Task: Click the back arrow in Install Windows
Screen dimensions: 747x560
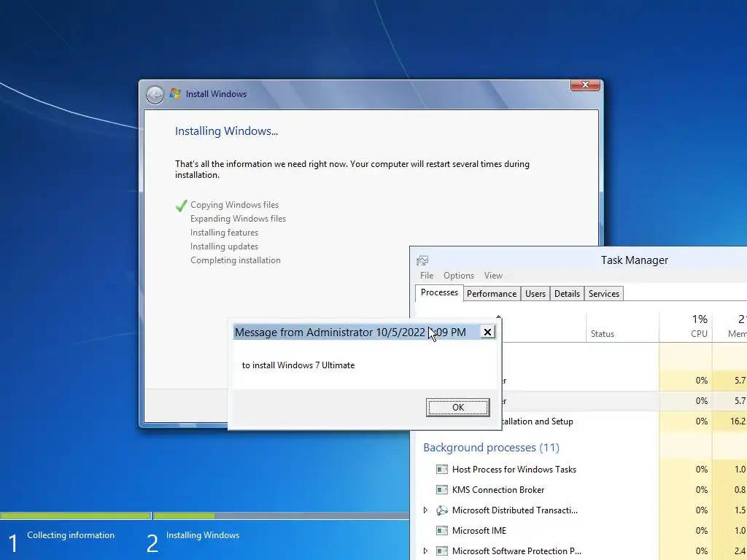Action: pyautogui.click(x=155, y=95)
